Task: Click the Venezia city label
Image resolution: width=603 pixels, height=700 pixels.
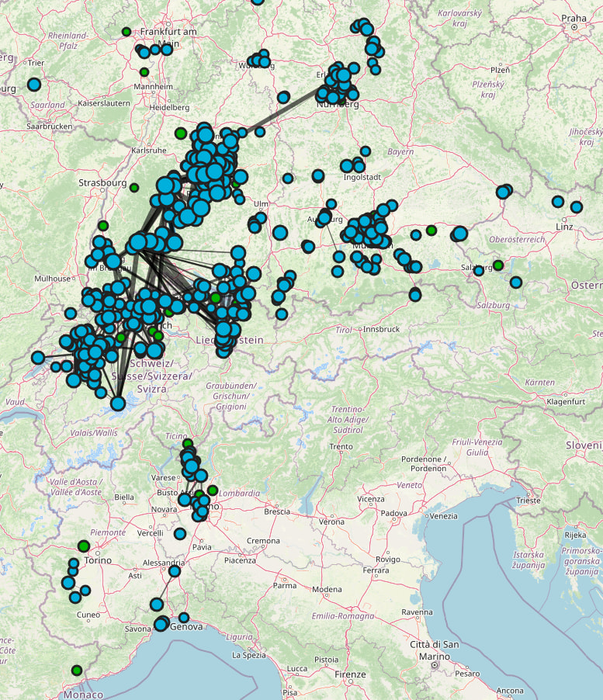Action: click(442, 516)
